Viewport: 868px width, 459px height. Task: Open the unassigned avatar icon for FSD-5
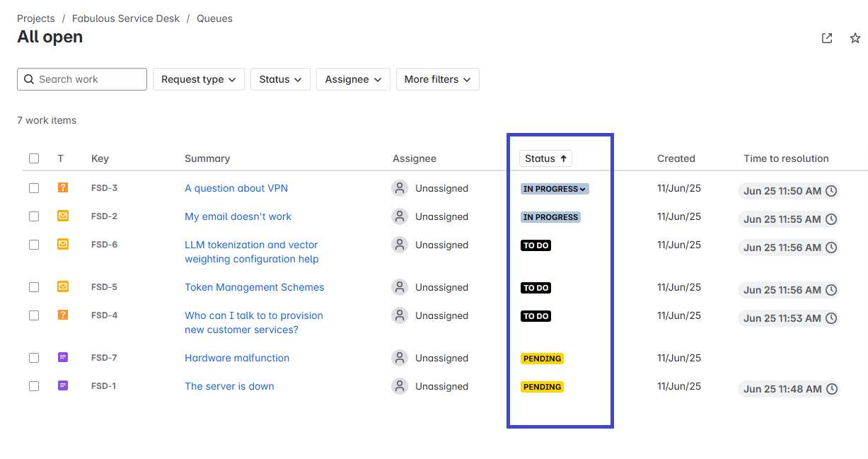399,286
